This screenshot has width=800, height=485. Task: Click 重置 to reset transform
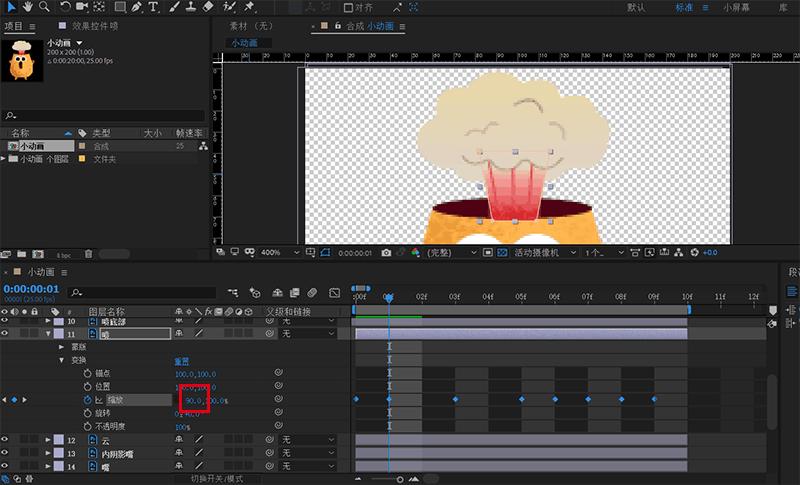point(183,360)
